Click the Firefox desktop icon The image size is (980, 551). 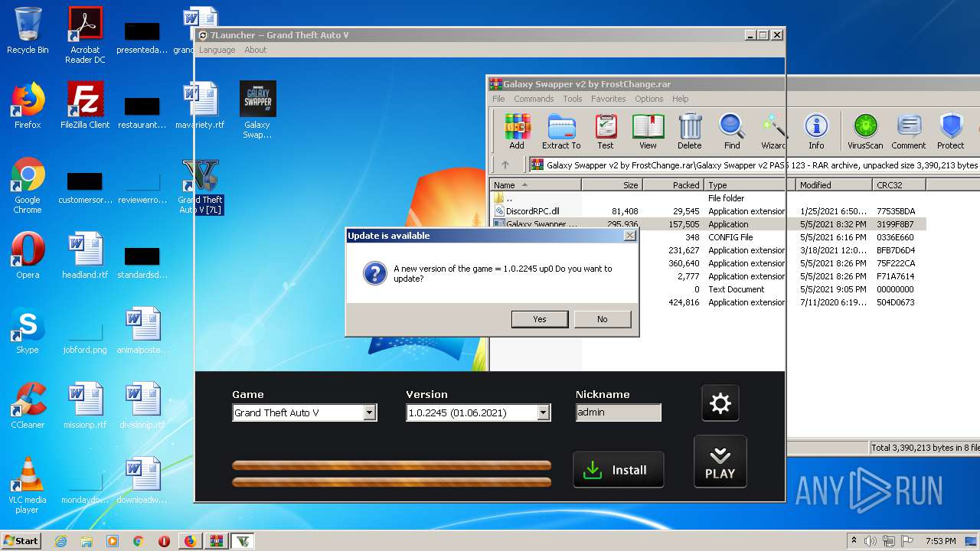click(28, 106)
